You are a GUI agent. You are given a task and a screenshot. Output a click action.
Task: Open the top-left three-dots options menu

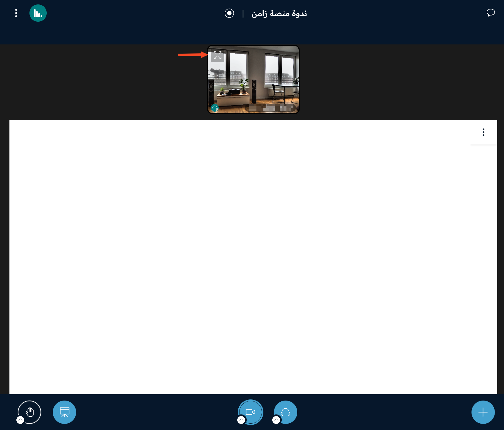coord(16,13)
